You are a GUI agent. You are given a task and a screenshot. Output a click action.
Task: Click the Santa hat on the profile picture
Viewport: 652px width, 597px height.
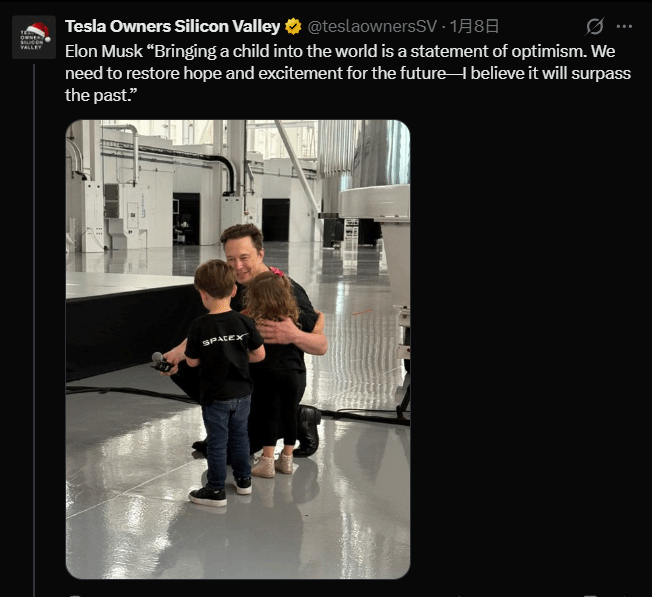click(x=38, y=30)
